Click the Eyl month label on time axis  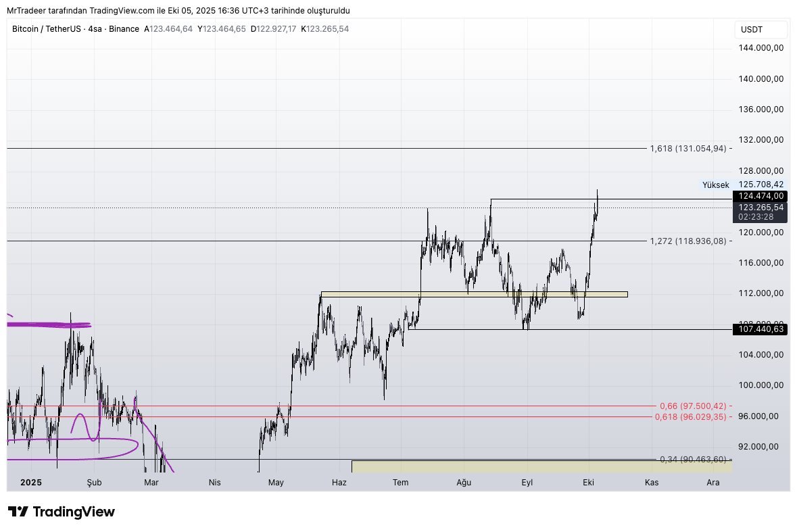pos(527,482)
